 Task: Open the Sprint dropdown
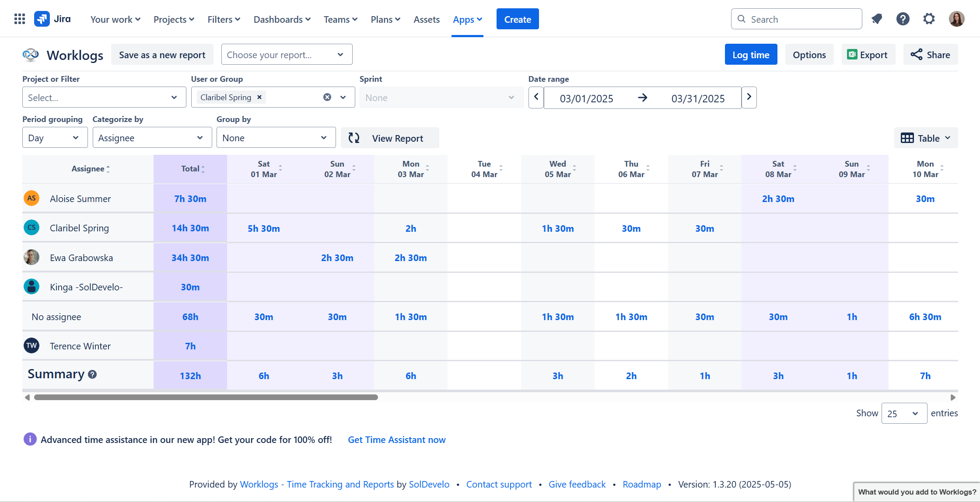tap(441, 97)
